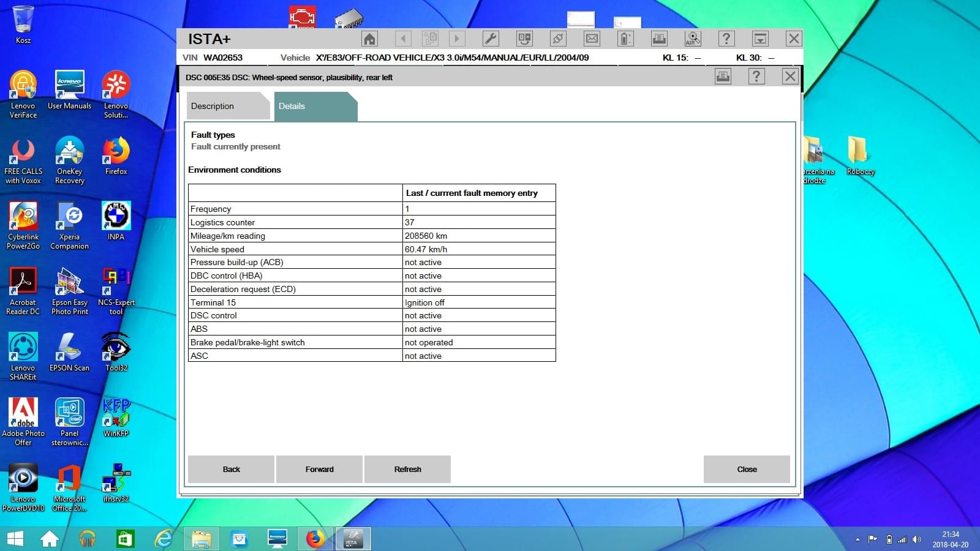This screenshot has height=551, width=980.
Task: Open the vehicle management icon
Action: click(524, 39)
